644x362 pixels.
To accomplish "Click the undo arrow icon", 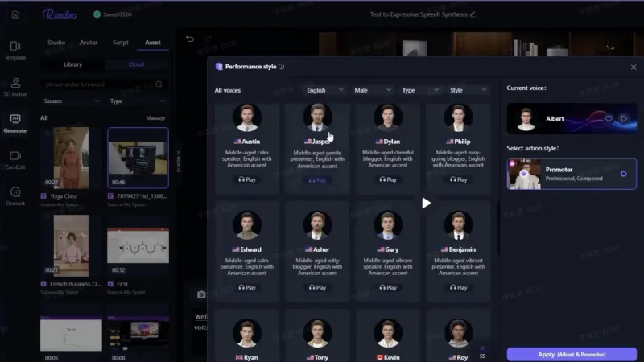I will pyautogui.click(x=190, y=39).
